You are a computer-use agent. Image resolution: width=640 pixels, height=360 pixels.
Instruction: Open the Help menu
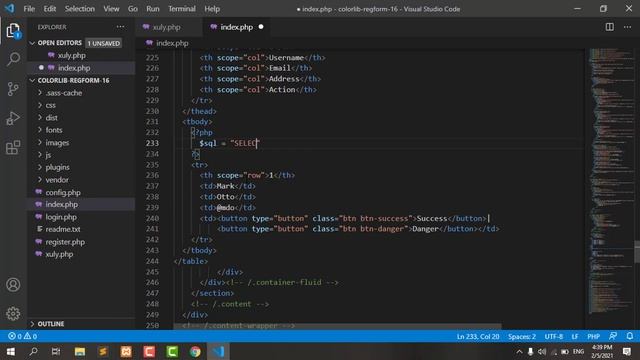click(212, 9)
